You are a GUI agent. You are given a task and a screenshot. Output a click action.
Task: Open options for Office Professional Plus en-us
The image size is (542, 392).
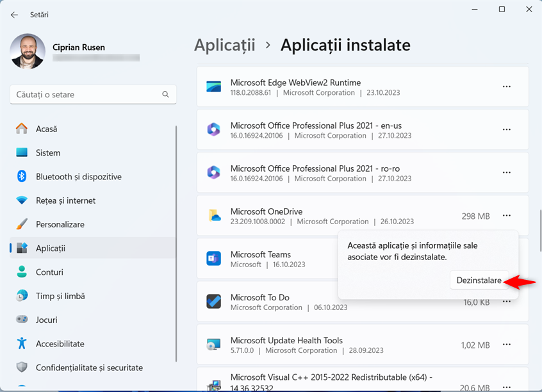(x=507, y=129)
